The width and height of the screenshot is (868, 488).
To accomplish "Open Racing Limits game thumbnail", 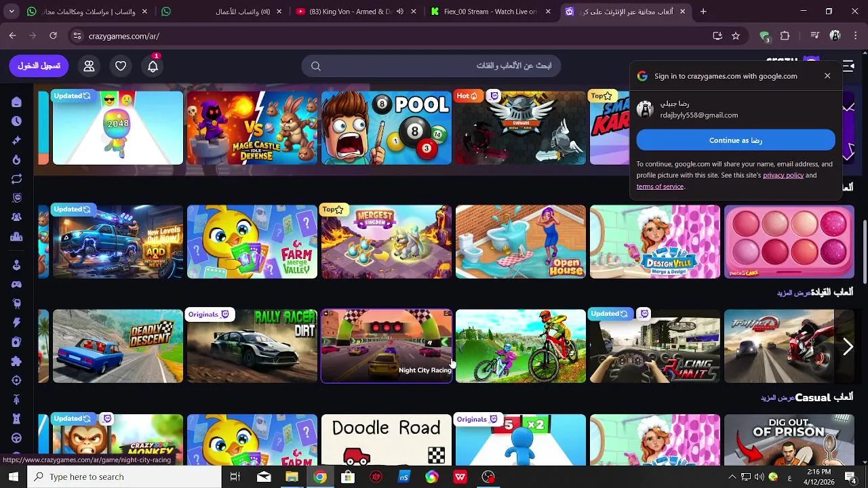I will click(x=655, y=346).
